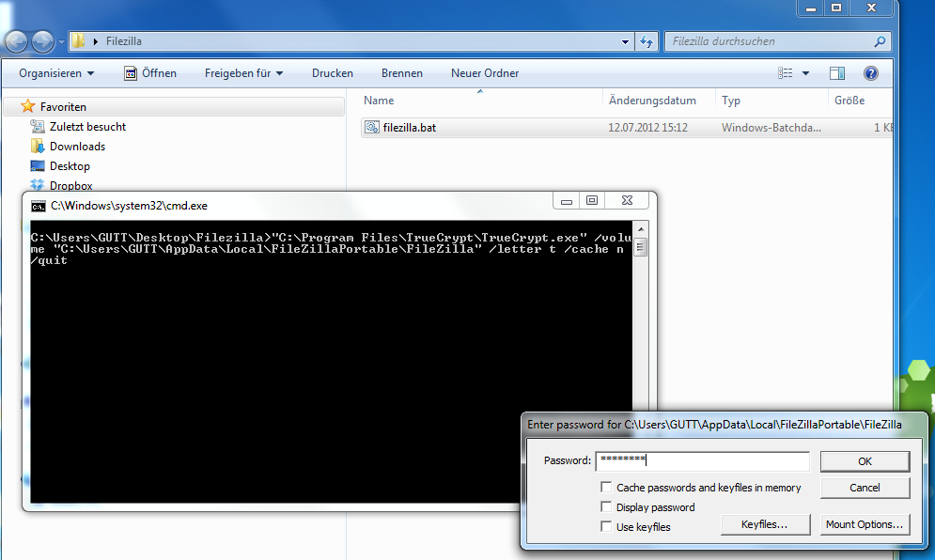935x560 pixels.
Task: Go forward with Explorer forward arrow
Action: pyautogui.click(x=42, y=41)
